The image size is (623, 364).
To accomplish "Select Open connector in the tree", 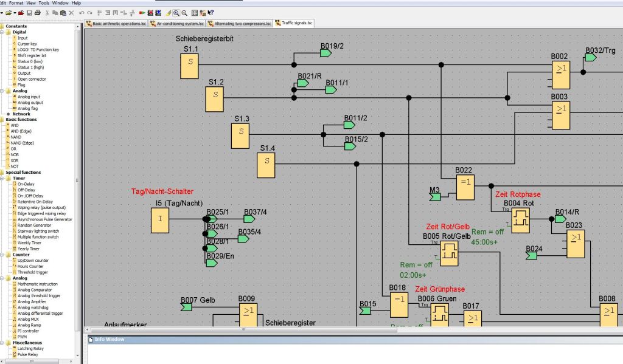I will [x=32, y=80].
